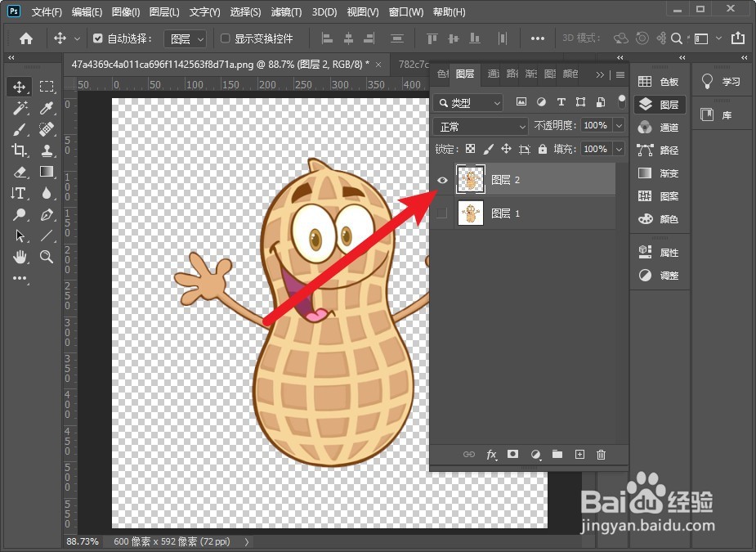Open the 学习 panel button
The height and width of the screenshot is (552, 756).
point(722,82)
